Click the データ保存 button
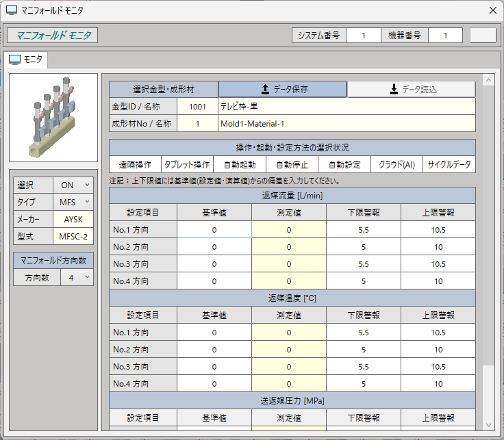 click(x=283, y=89)
